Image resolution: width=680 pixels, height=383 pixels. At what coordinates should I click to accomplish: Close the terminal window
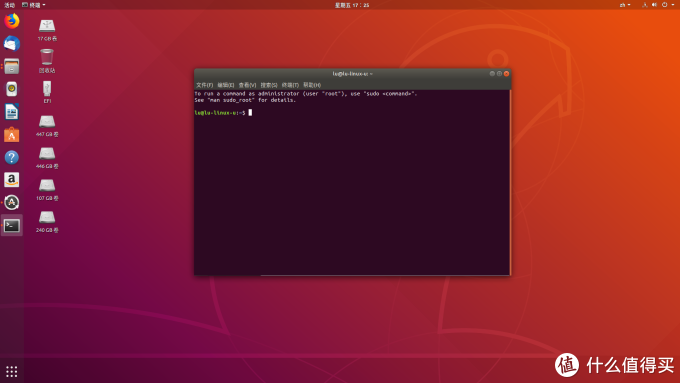(507, 74)
